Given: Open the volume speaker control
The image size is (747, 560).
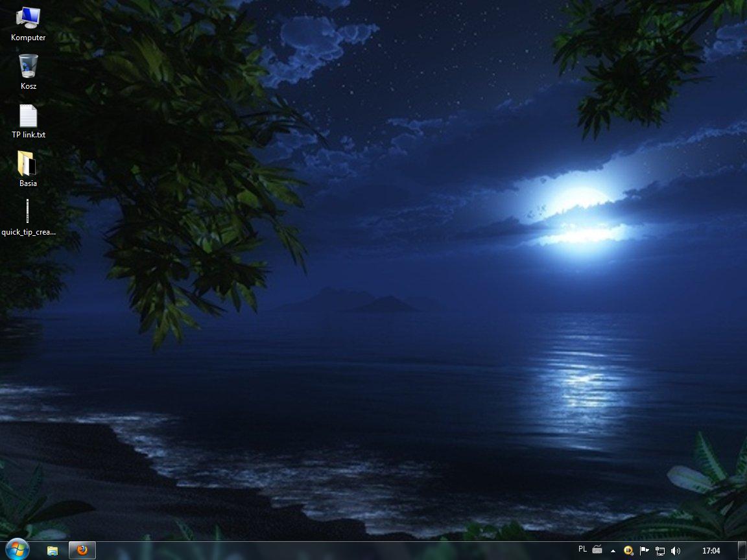Looking at the screenshot, I should tap(676, 550).
